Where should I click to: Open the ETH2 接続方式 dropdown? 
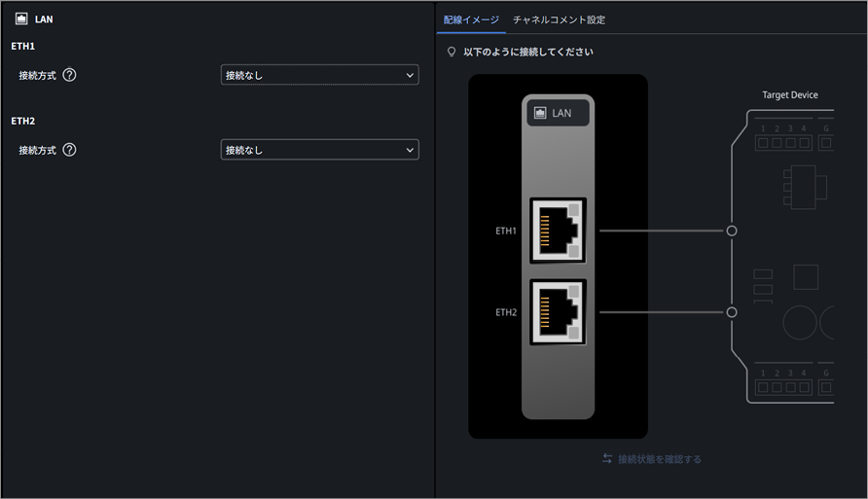(x=319, y=150)
